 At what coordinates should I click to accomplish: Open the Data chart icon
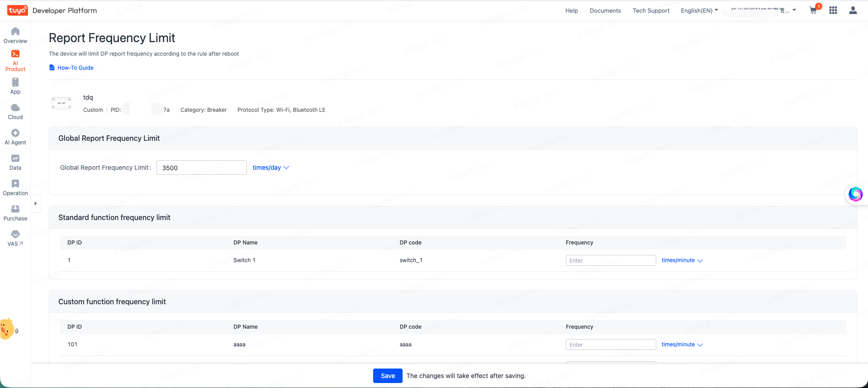(15, 158)
